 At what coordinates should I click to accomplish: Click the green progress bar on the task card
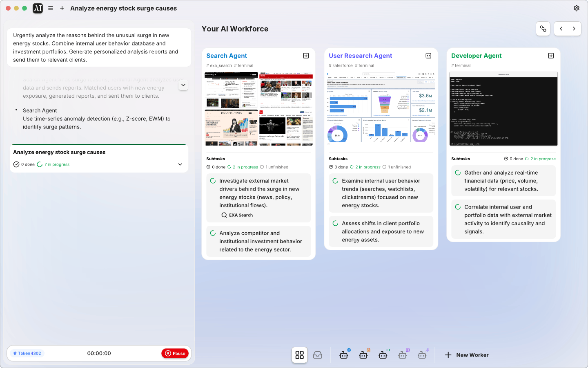pos(99,144)
